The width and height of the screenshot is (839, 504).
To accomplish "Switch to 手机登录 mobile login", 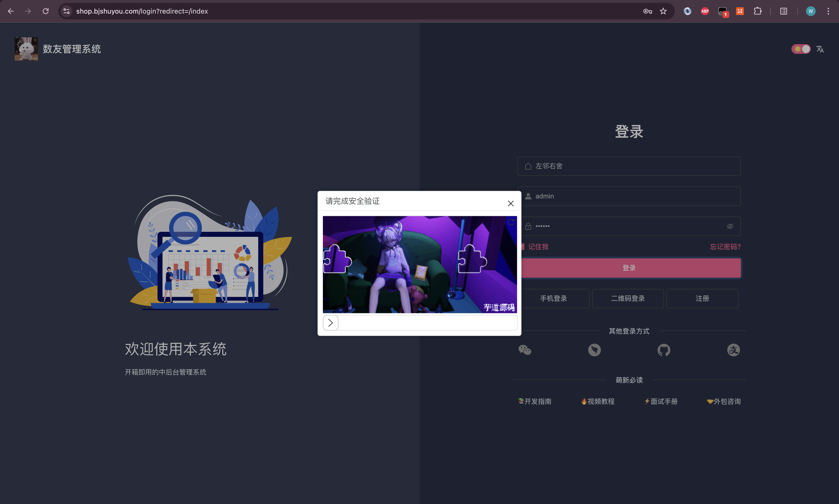I will point(554,298).
